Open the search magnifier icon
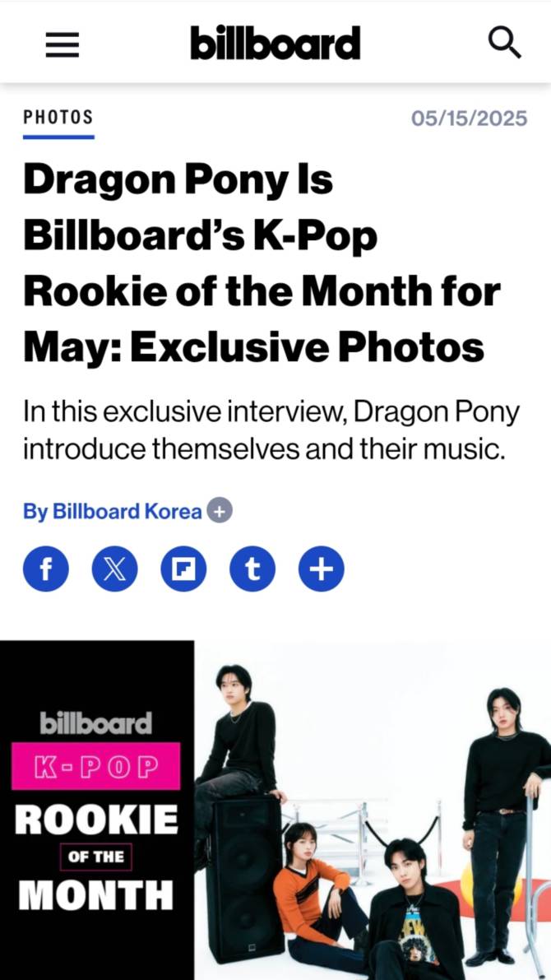 (x=503, y=43)
